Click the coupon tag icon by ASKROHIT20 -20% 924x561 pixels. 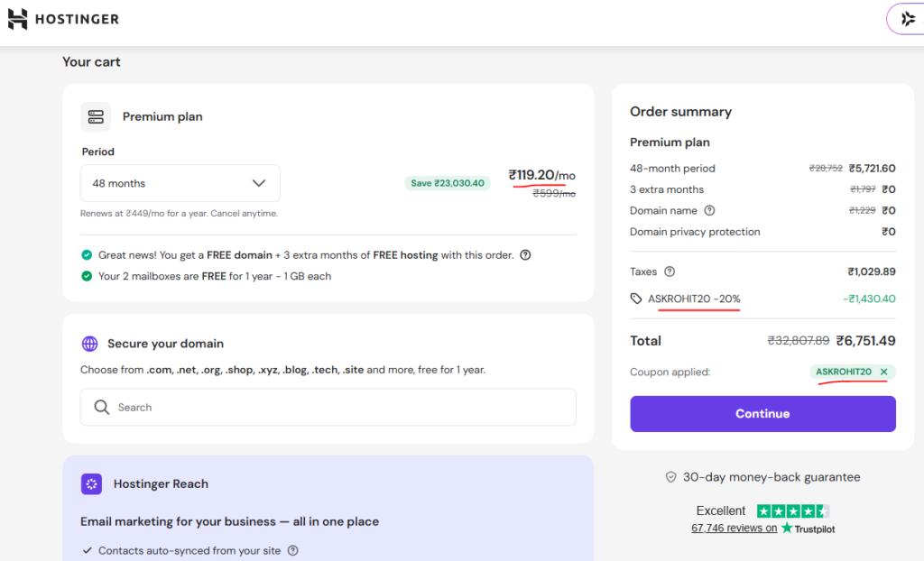coord(636,299)
